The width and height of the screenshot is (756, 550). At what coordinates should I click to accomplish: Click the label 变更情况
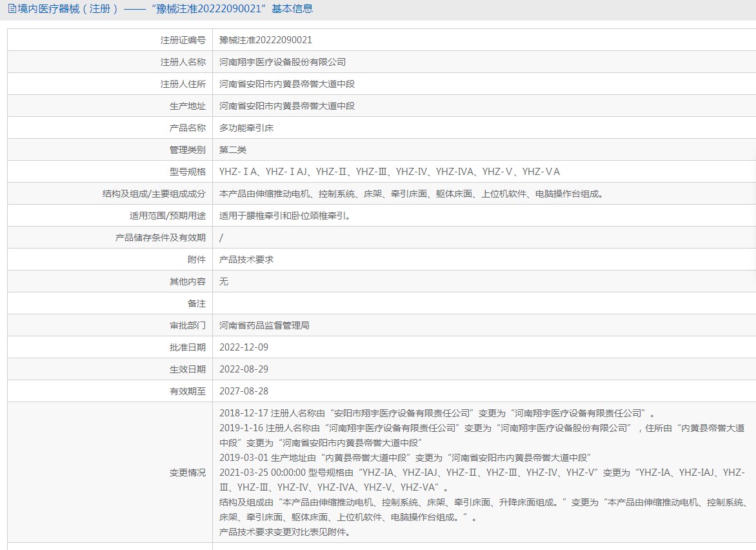(188, 473)
